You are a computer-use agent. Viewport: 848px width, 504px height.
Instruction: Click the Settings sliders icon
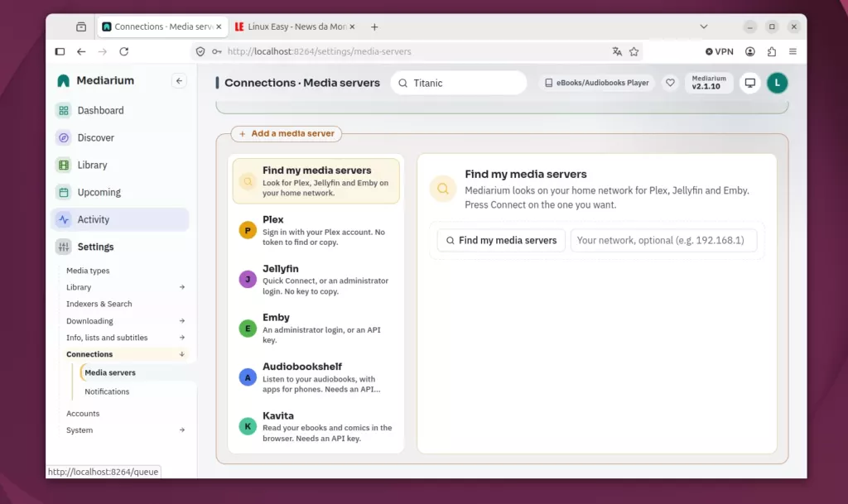pos(63,247)
